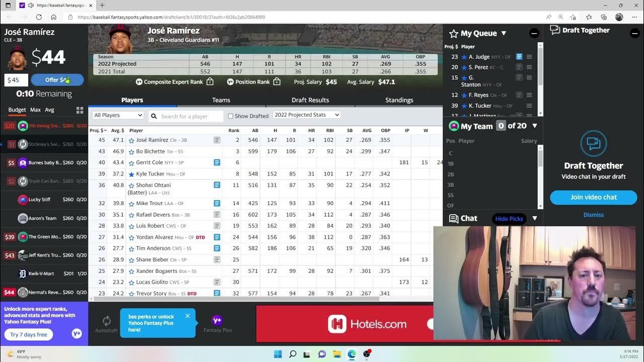The width and height of the screenshot is (644, 362).
Task: Collapse the Draft Together panel
Action: tap(634, 33)
